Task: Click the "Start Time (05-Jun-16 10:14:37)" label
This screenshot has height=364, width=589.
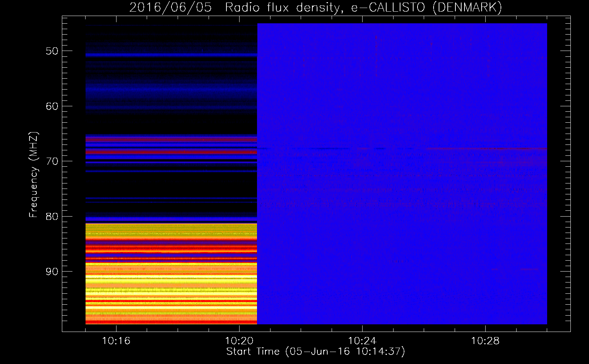Action: (x=316, y=352)
